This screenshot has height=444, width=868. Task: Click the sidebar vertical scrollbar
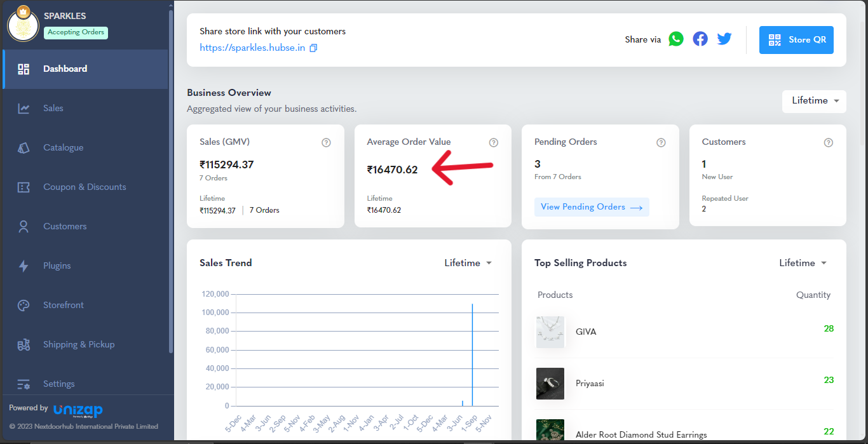coord(170,181)
